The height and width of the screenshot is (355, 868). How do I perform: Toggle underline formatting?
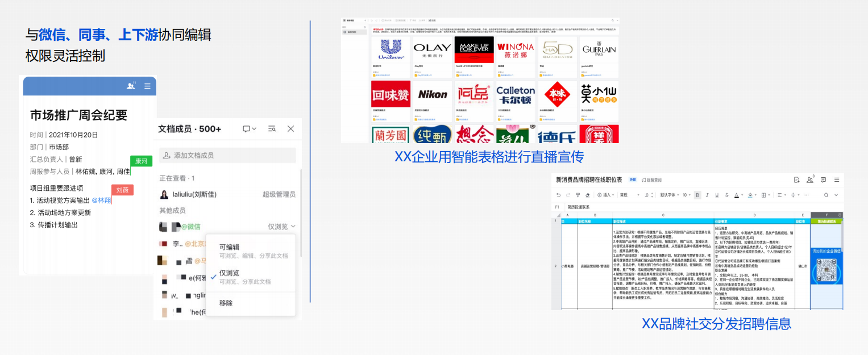click(x=717, y=195)
